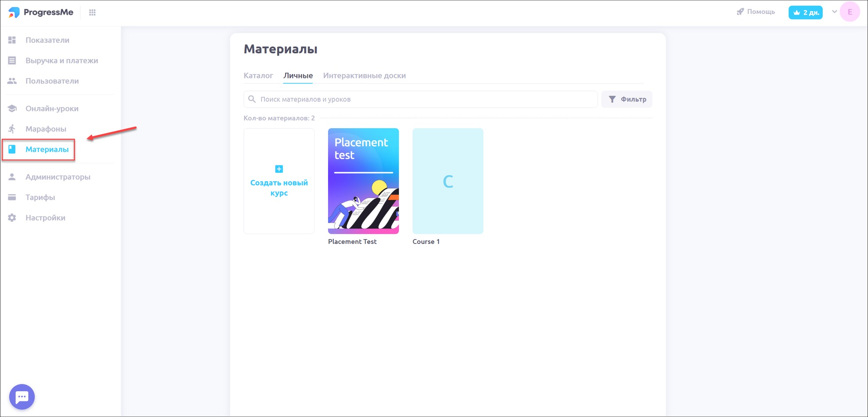Open the chat support bubble

pyautogui.click(x=22, y=397)
